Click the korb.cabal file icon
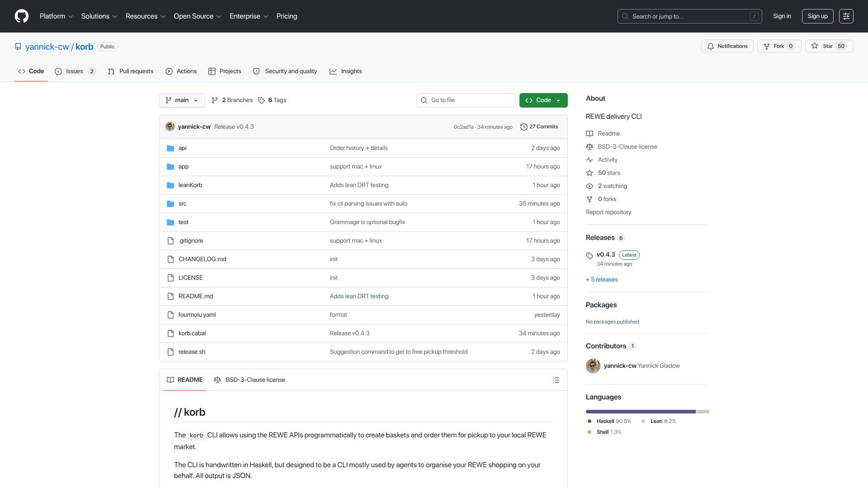Screen dimensions: 868x488 pyautogui.click(x=170, y=333)
